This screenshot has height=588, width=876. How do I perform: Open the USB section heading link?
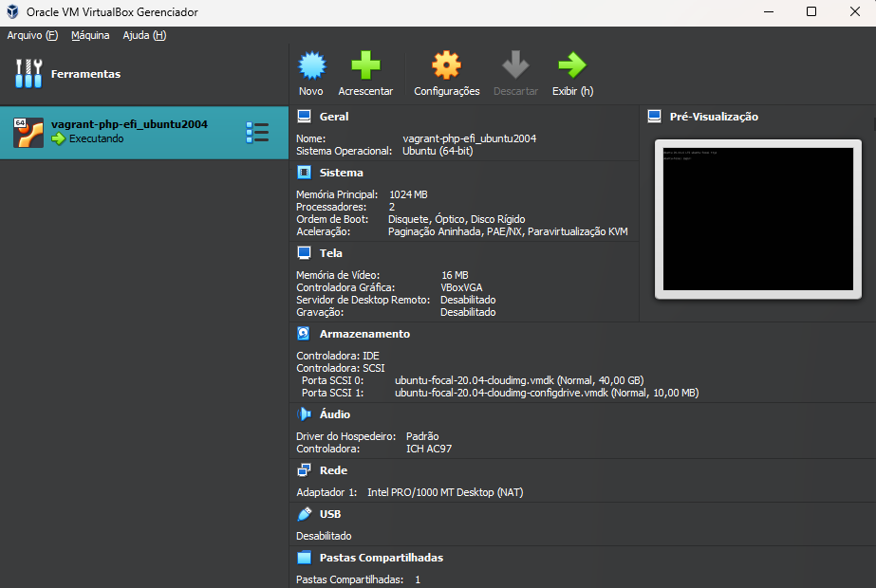[x=330, y=514]
